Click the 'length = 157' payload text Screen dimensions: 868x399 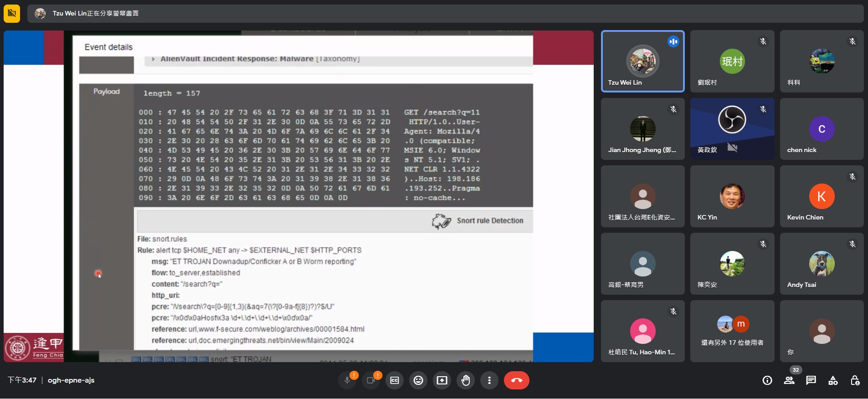point(172,93)
